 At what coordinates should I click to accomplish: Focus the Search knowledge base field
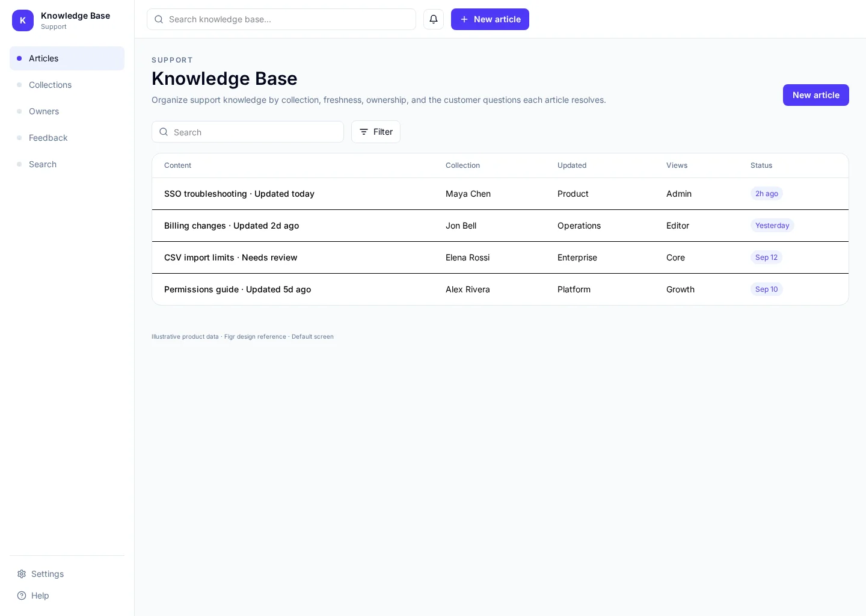pos(281,19)
